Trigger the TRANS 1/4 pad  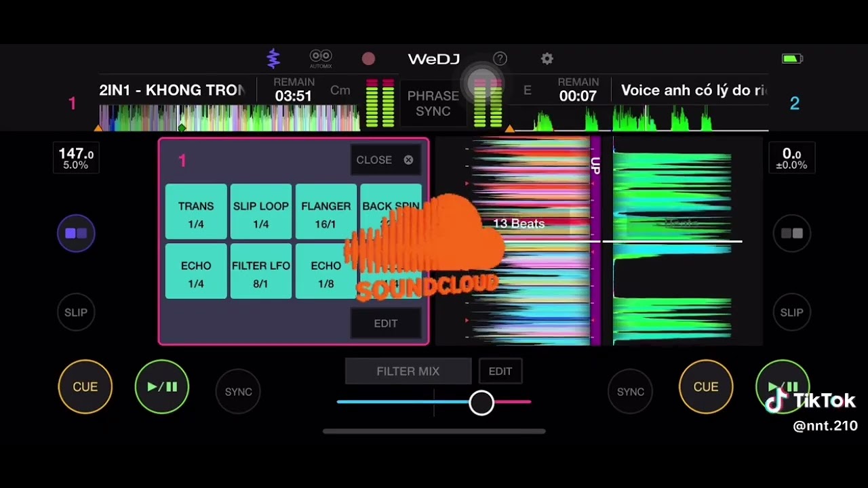tap(196, 212)
